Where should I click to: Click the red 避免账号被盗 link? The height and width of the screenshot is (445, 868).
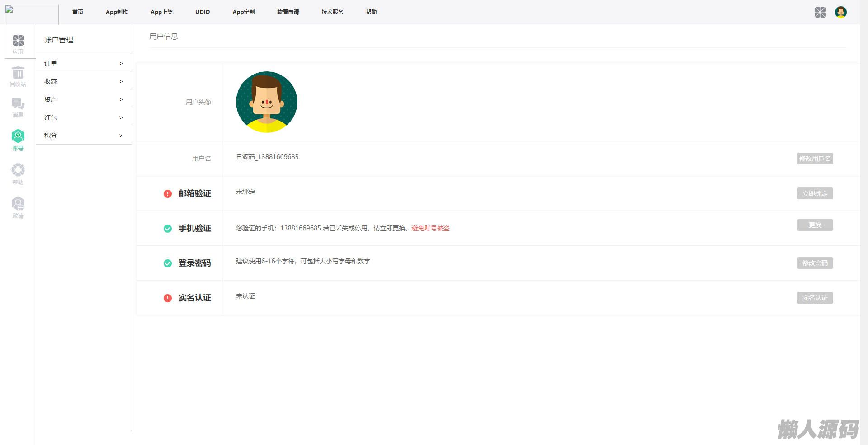[x=430, y=229]
